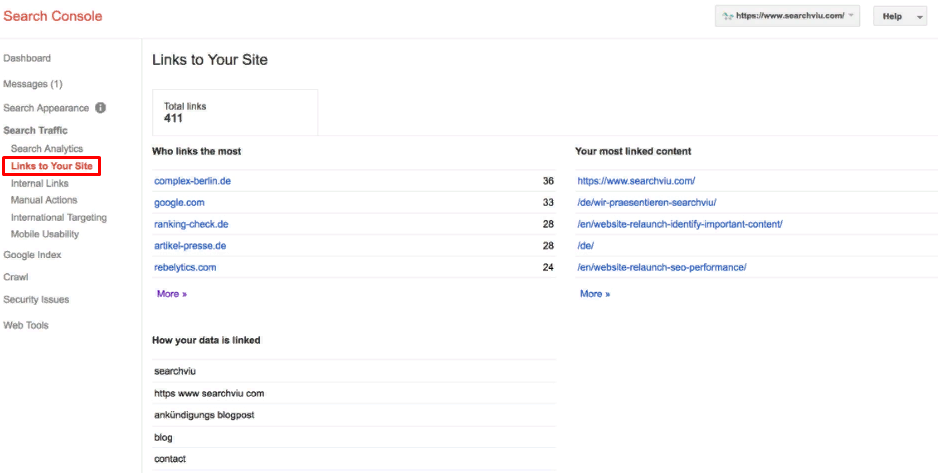
Task: Select Links to Your Site menu item
Action: coord(51,166)
